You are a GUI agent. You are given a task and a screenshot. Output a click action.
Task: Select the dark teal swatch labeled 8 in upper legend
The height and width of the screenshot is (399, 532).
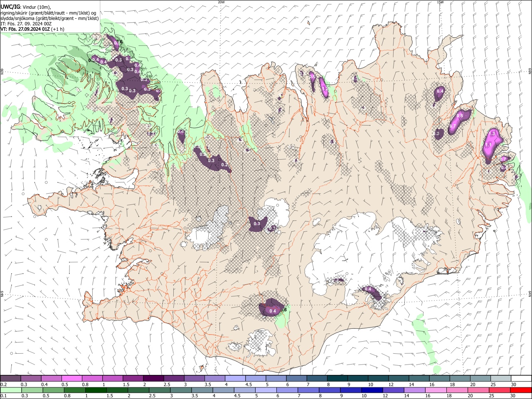(337, 378)
